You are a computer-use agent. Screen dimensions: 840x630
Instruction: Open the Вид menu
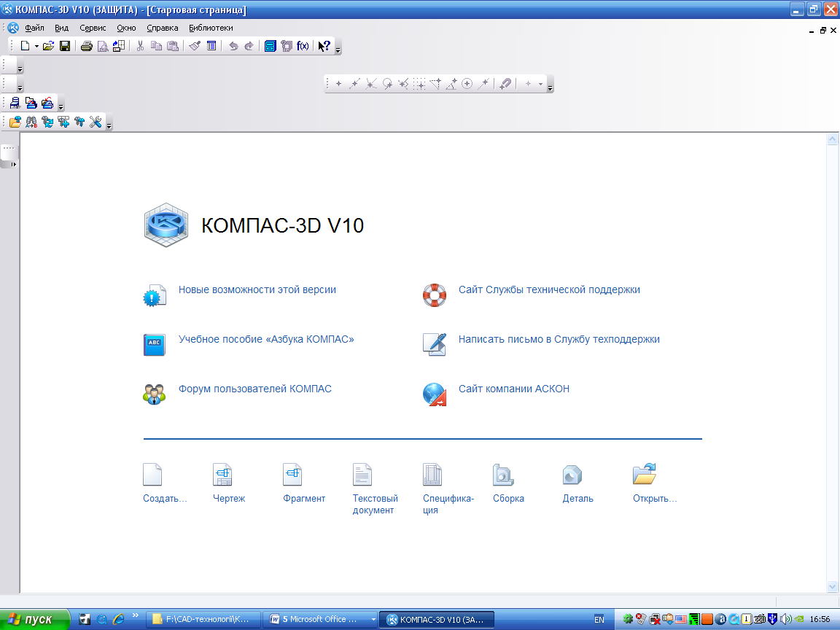coord(61,28)
